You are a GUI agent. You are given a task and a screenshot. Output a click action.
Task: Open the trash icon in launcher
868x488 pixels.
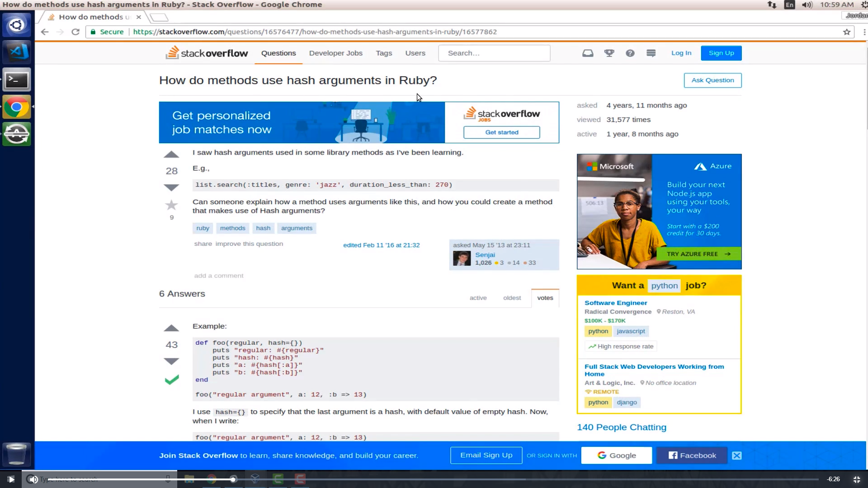coord(17,454)
